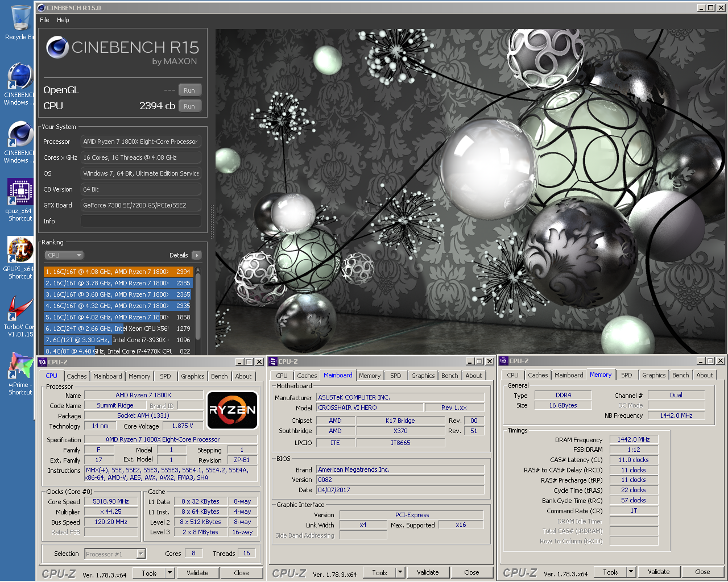Click Tools button in left CPU-Z
The image size is (728, 582).
point(149,573)
